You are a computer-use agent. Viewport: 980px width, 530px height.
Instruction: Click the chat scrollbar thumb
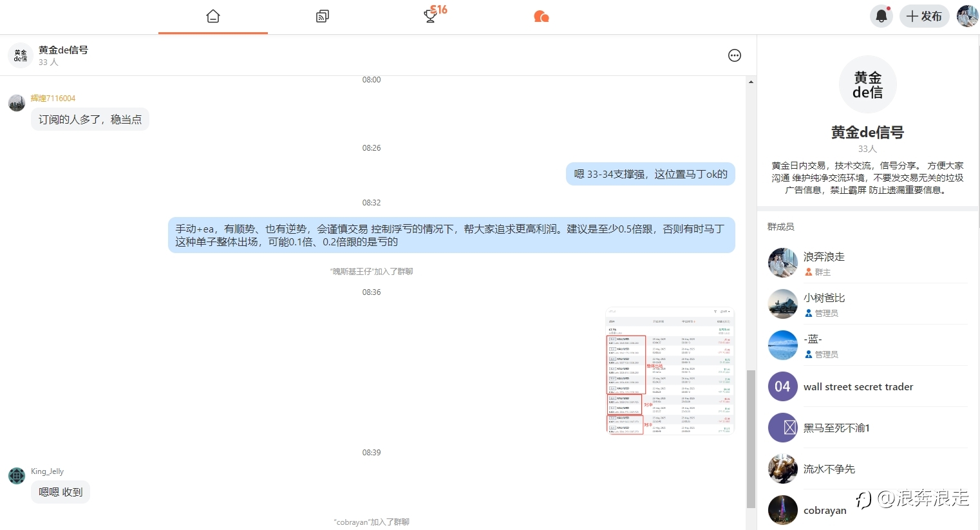pyautogui.click(x=751, y=439)
